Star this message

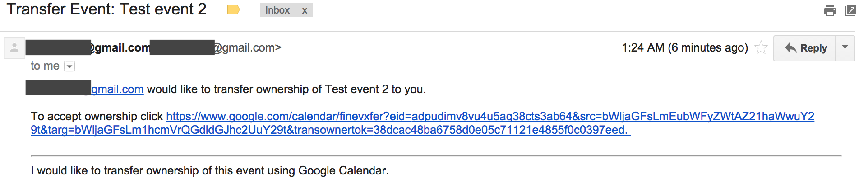click(761, 47)
